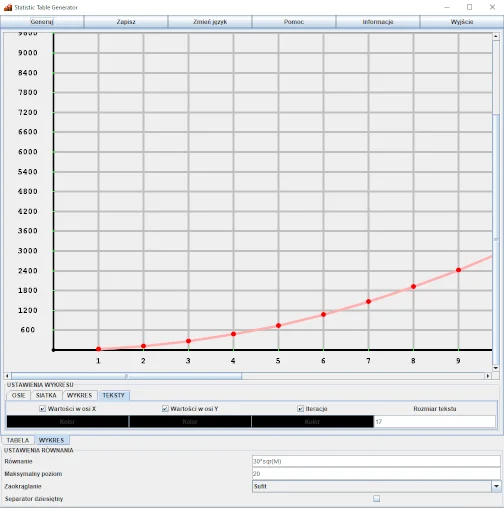Click the red data point at iteration 5

(278, 325)
